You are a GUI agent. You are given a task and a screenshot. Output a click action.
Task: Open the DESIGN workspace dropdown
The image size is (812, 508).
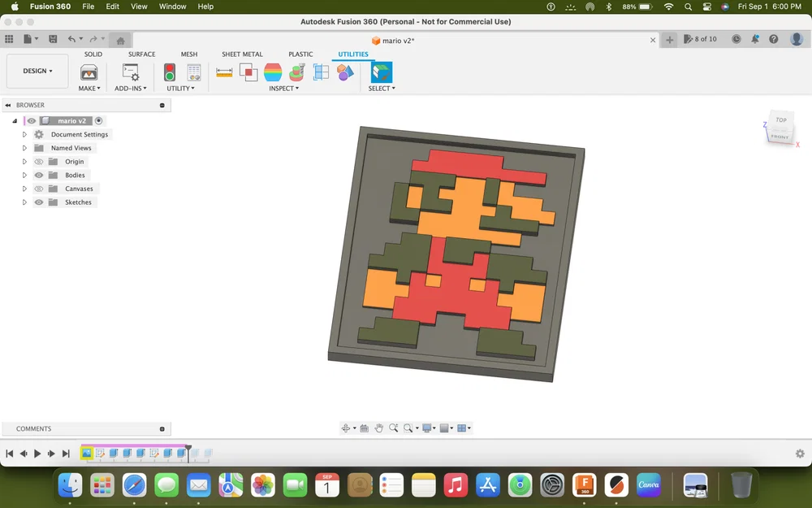[x=37, y=71]
